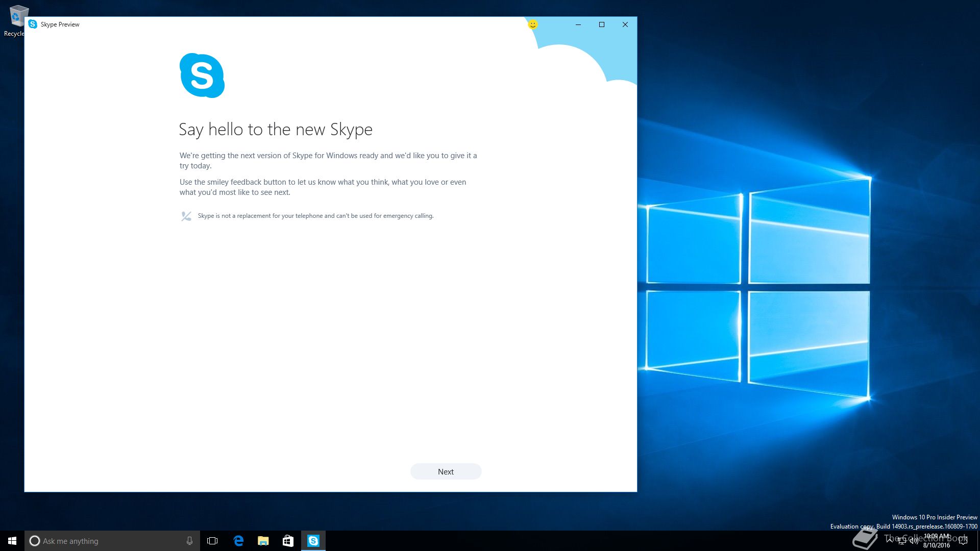This screenshot has width=980, height=551.
Task: Click the Next button in Skype Preview
Action: pyautogui.click(x=446, y=471)
